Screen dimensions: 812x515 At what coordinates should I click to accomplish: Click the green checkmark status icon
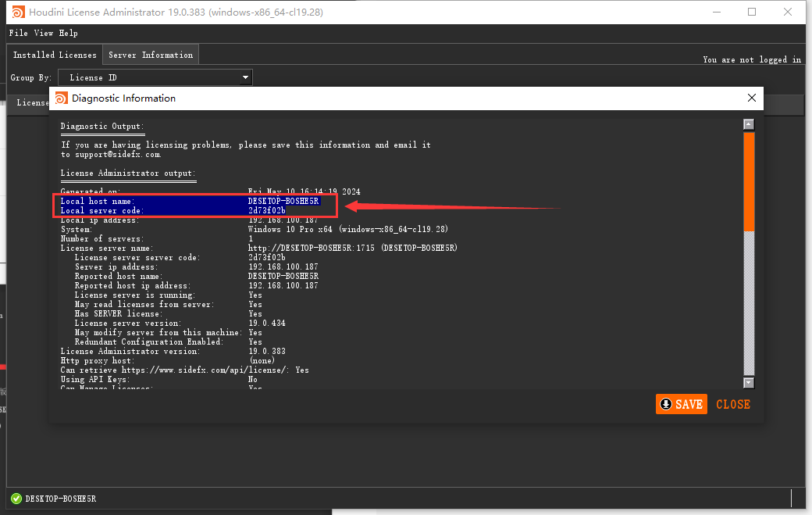16,499
